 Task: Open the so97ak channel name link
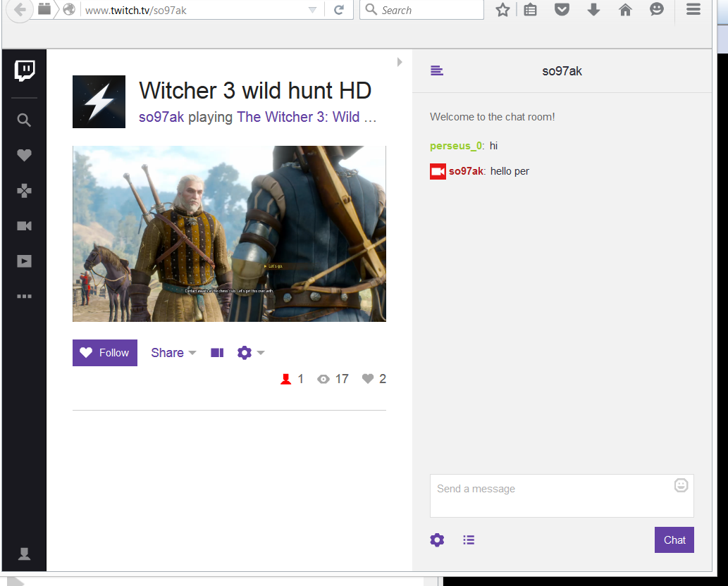click(161, 117)
